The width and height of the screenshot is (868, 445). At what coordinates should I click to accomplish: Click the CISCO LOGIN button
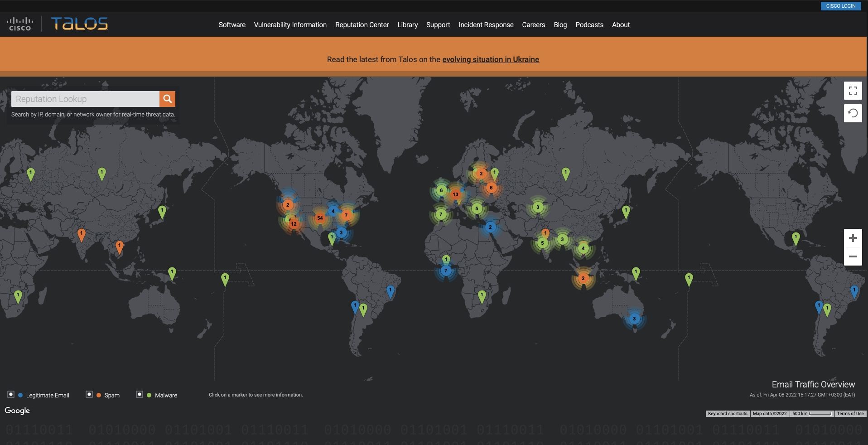pos(840,6)
